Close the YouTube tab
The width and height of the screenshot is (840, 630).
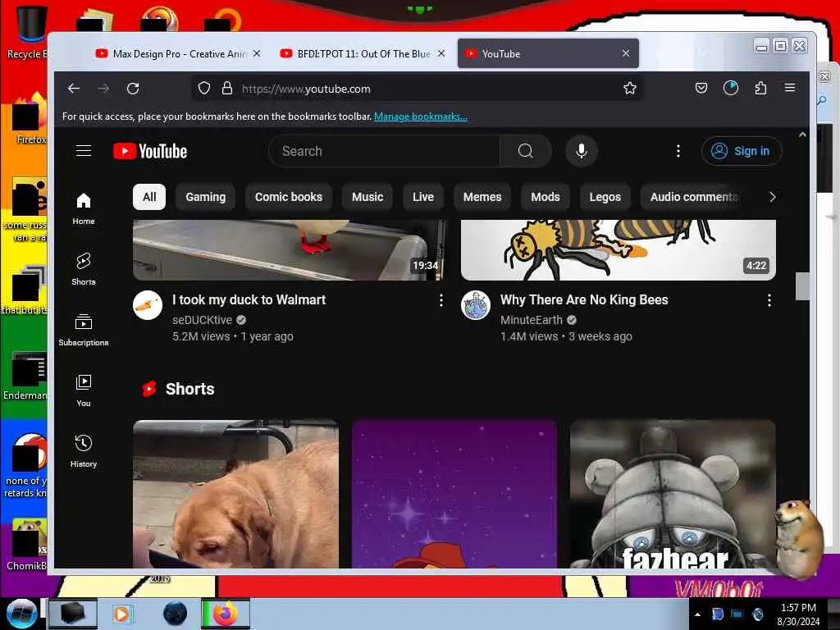click(x=626, y=53)
